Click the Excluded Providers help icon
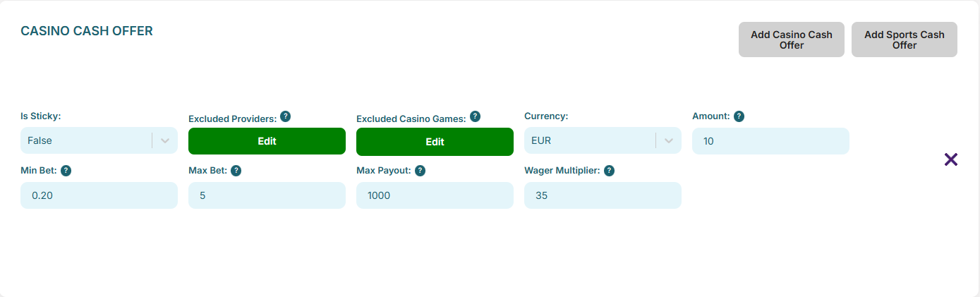The image size is (980, 297). pos(285,116)
